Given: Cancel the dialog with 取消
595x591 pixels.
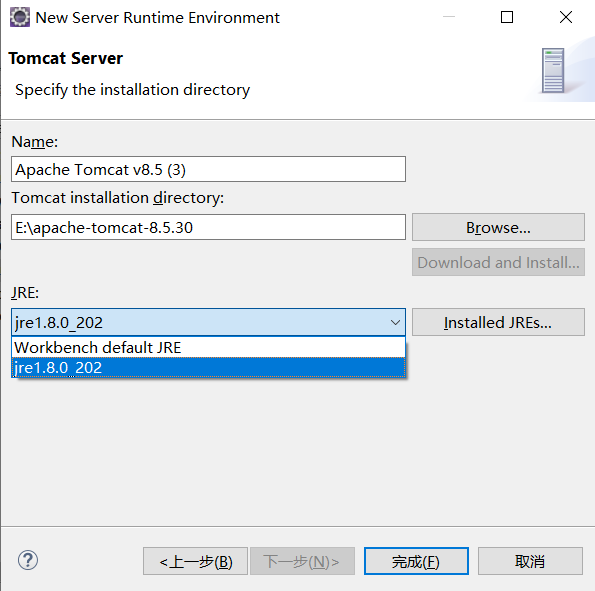Looking at the screenshot, I should click(530, 561).
